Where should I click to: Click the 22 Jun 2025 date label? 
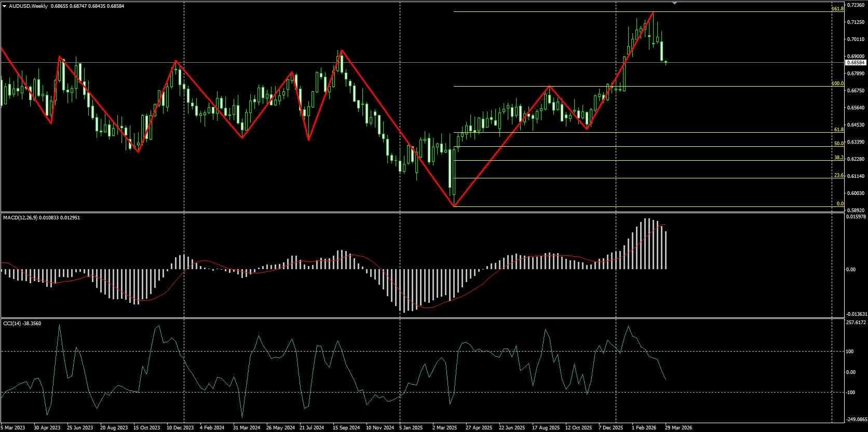(512, 428)
